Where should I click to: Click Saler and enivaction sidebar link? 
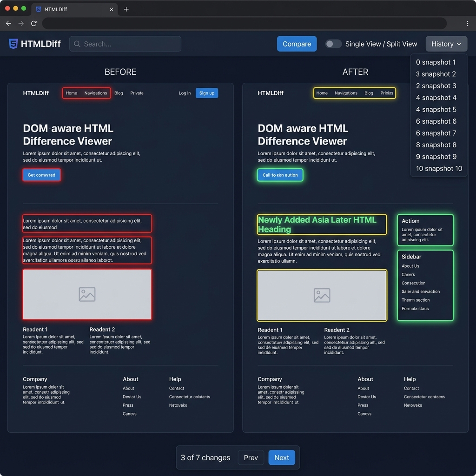420,292
